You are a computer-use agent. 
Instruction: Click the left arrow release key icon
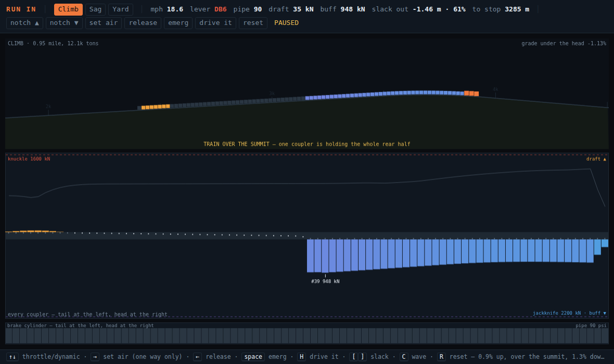pos(197,357)
